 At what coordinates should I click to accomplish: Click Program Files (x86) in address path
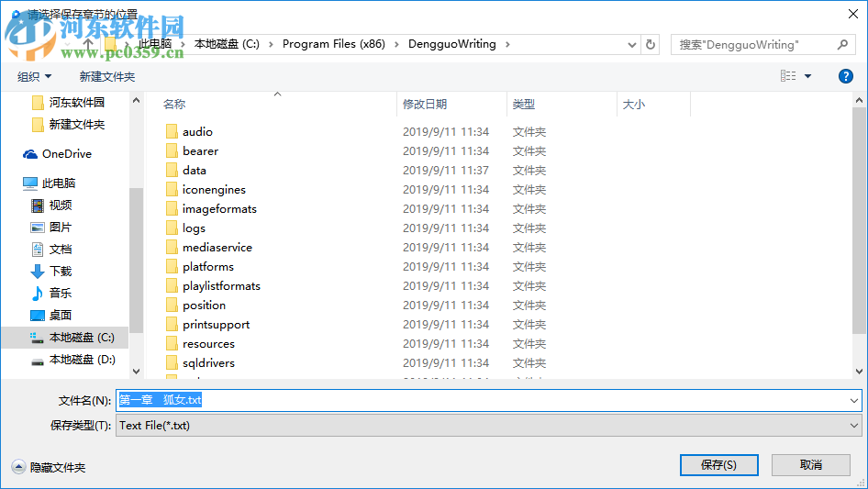point(334,44)
